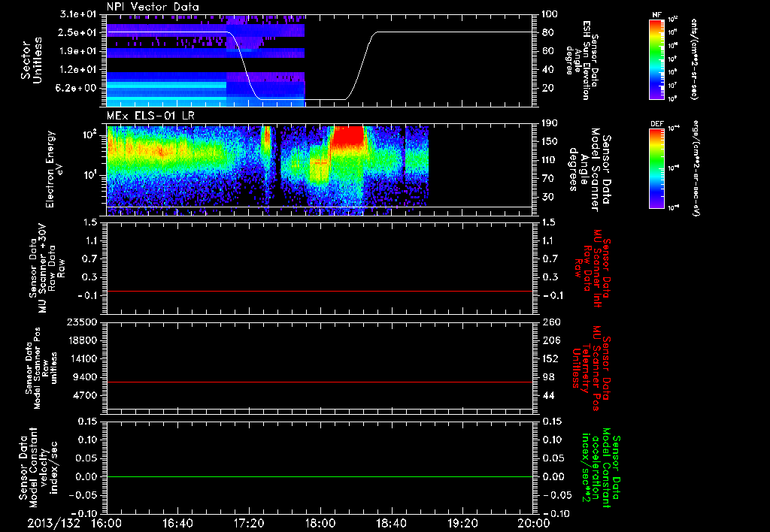770x532 pixels.
Task: Click the 18:00 time axis label
Action: [x=320, y=523]
